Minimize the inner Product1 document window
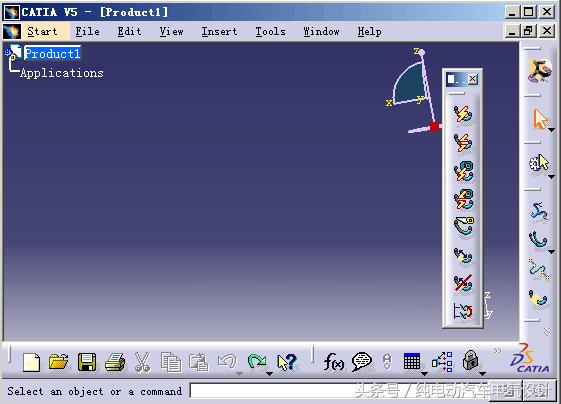This screenshot has height=404, width=561. (x=512, y=31)
